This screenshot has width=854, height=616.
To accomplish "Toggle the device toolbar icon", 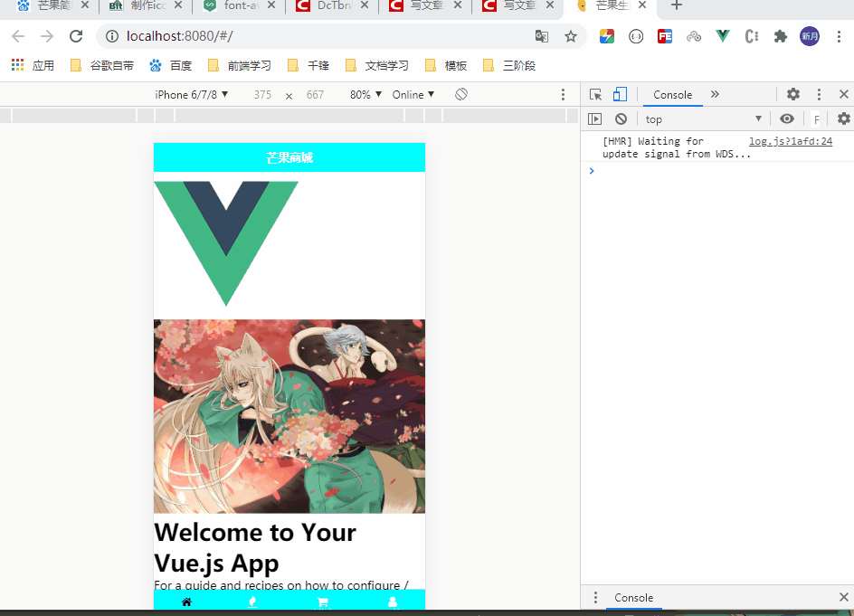I will tap(620, 95).
